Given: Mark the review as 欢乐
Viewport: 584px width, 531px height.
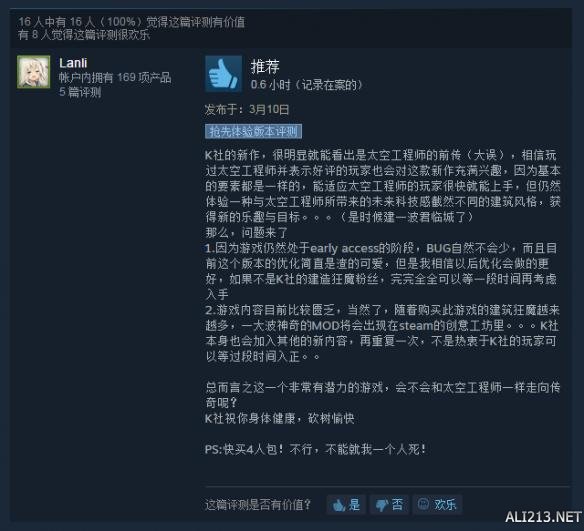Looking at the screenshot, I should [x=437, y=505].
